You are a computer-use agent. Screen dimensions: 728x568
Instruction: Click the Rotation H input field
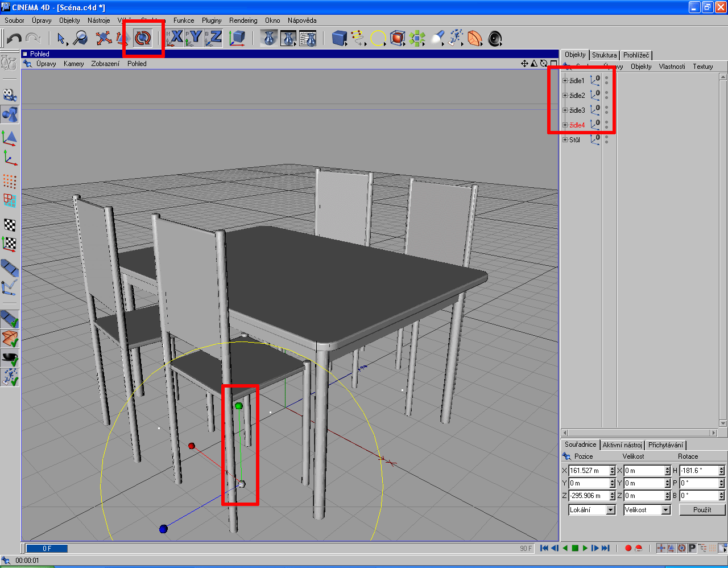(699, 471)
